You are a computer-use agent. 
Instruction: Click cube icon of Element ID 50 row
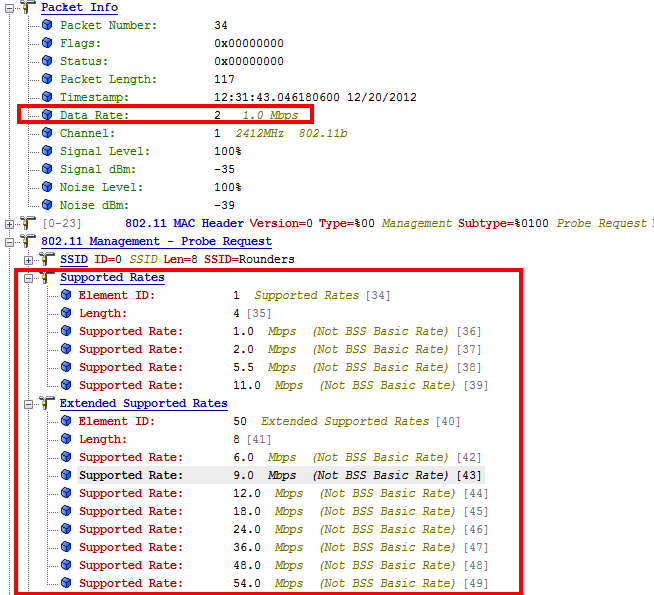(66, 421)
